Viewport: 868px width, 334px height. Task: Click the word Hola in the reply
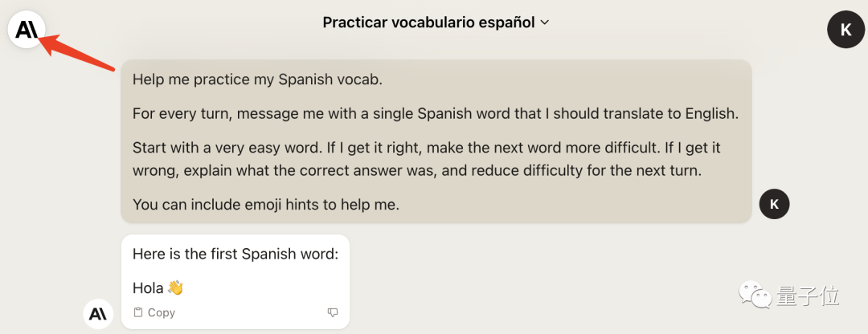[x=148, y=288]
